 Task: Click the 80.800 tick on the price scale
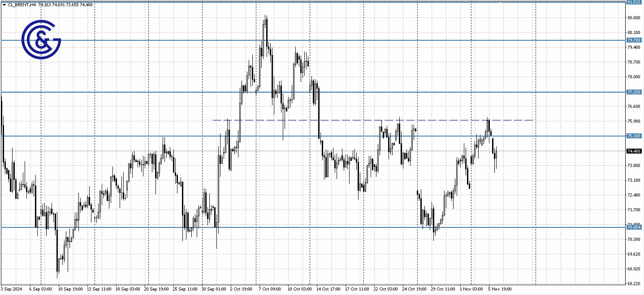click(633, 18)
